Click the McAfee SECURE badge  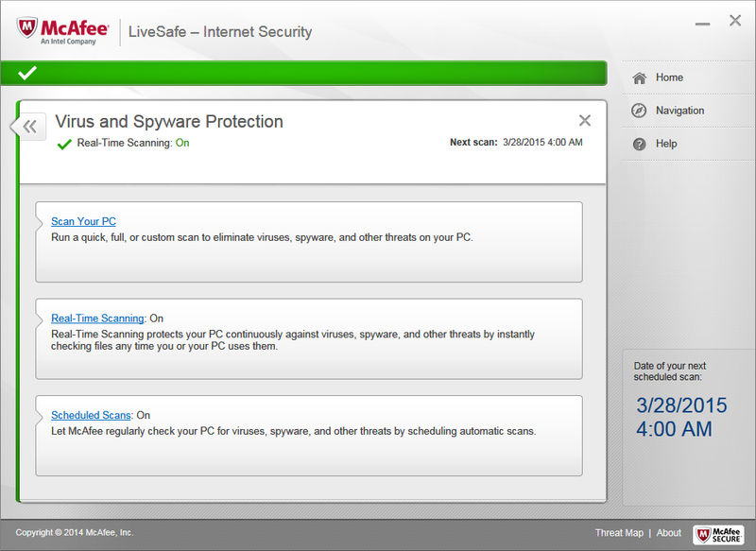pos(718,534)
